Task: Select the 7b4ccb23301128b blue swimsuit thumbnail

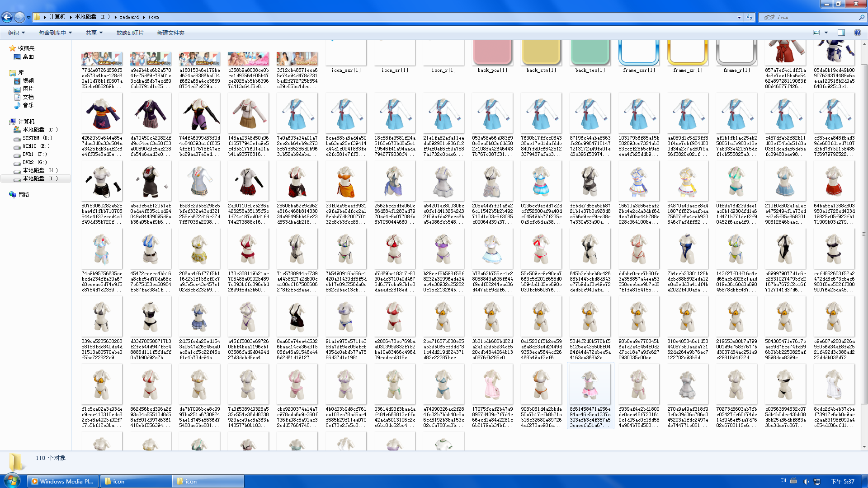Action: (688, 249)
